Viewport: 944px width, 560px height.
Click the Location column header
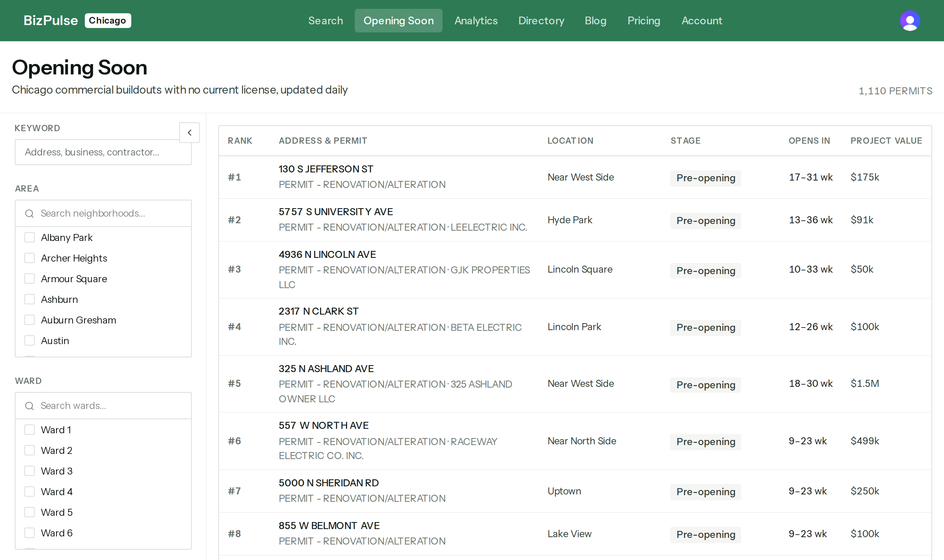[x=570, y=141]
